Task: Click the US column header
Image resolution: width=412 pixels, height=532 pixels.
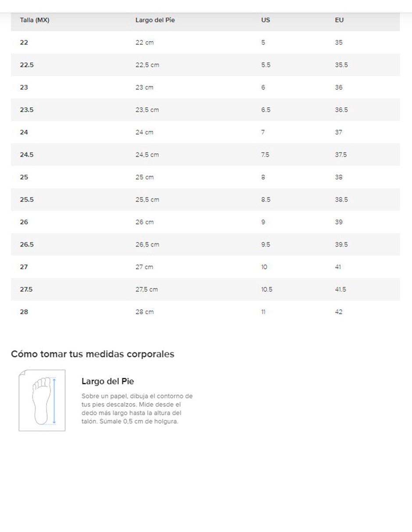Action: tap(266, 20)
